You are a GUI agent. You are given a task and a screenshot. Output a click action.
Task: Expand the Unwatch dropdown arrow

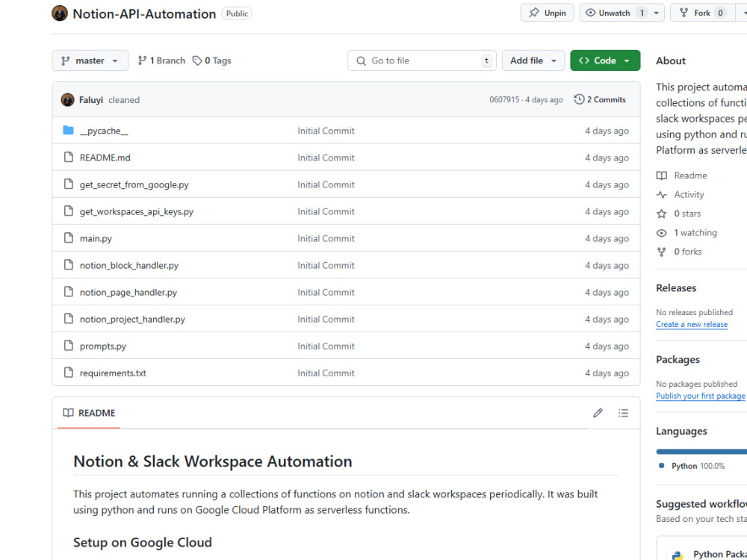point(657,13)
